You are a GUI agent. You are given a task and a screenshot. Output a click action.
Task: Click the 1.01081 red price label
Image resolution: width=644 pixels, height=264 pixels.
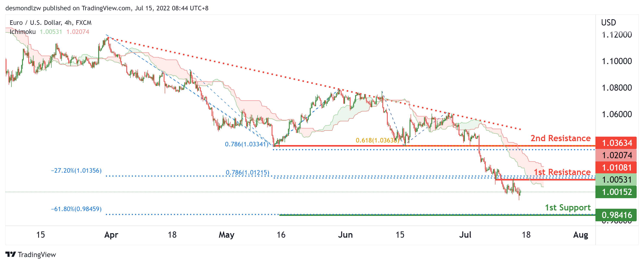616,168
